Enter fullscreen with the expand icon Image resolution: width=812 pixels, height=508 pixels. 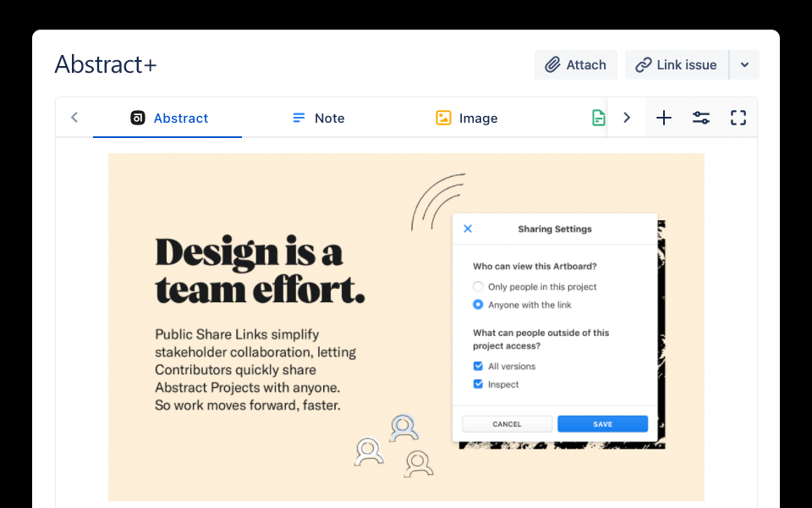click(x=738, y=118)
